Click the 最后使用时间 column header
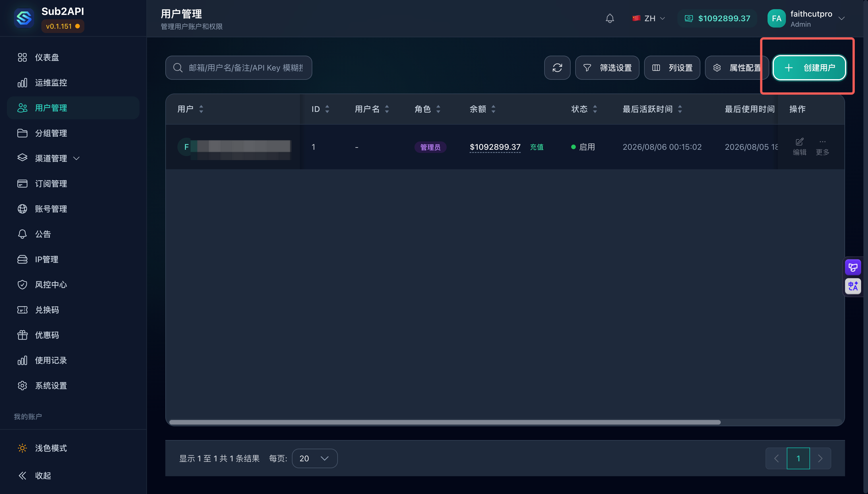Image resolution: width=868 pixels, height=494 pixels. (x=749, y=109)
